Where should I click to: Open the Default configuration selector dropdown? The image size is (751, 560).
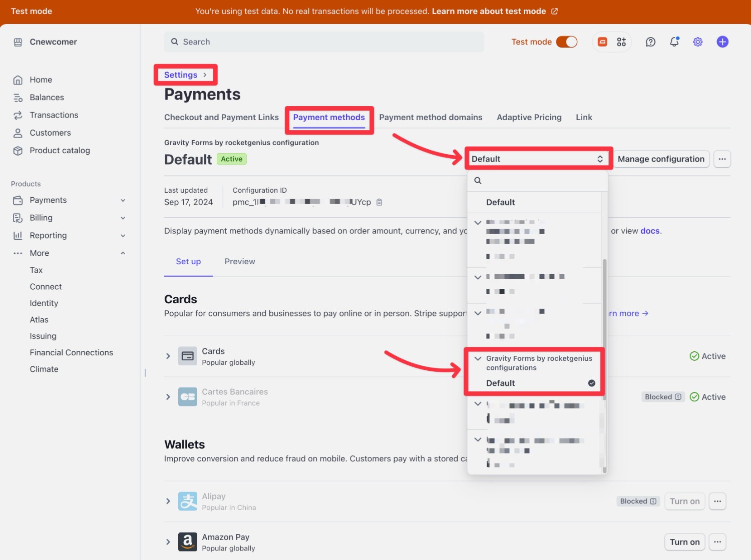coord(538,159)
